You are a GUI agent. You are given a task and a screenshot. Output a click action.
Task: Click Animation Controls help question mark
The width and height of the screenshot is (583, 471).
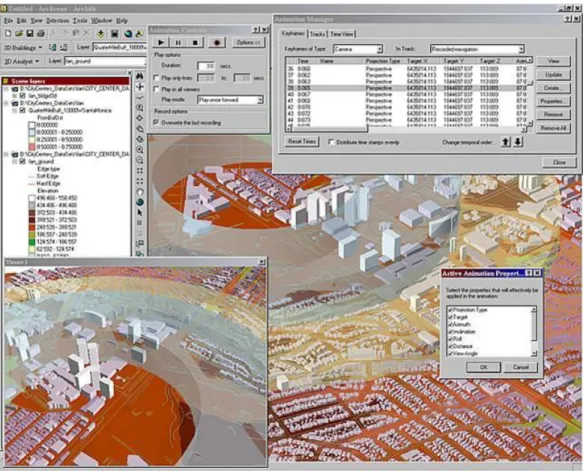(256, 30)
